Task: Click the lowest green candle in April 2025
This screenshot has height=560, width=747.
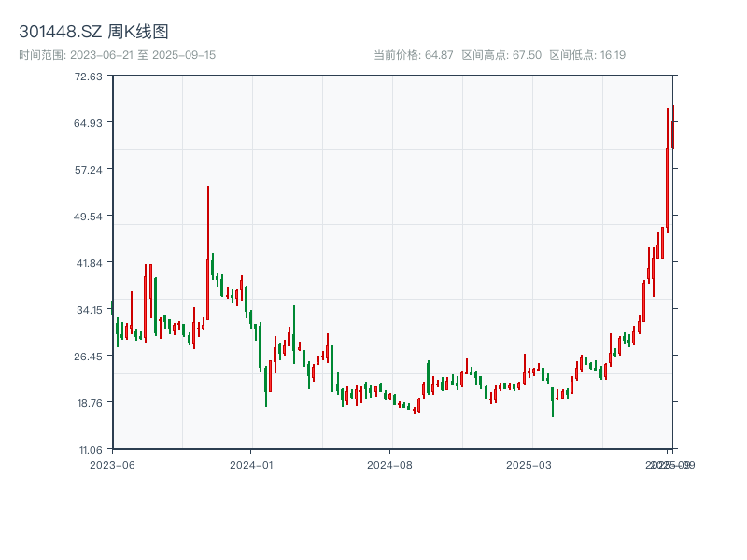Action: coord(553,402)
